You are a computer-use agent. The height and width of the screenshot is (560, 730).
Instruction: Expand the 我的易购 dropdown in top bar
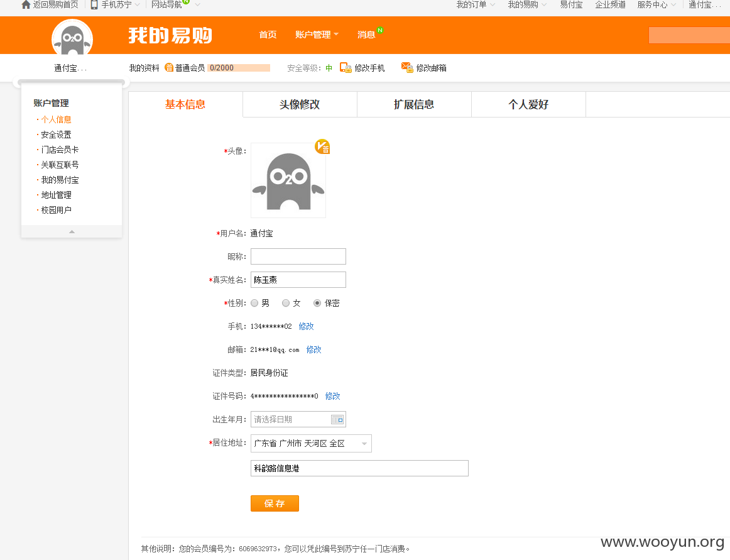click(x=544, y=4)
